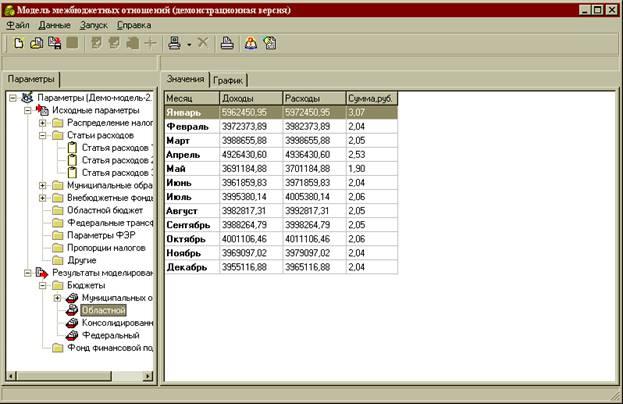Click the toolbar icon immediately left of dropdown arrow

point(175,43)
